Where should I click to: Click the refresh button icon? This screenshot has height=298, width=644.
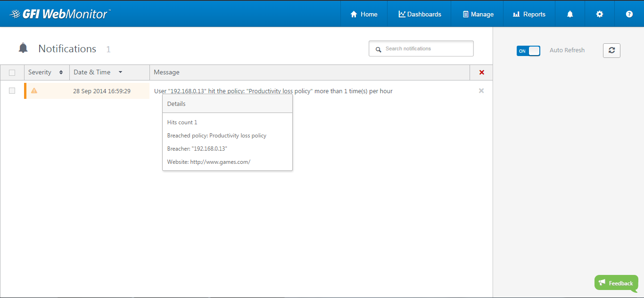(611, 50)
